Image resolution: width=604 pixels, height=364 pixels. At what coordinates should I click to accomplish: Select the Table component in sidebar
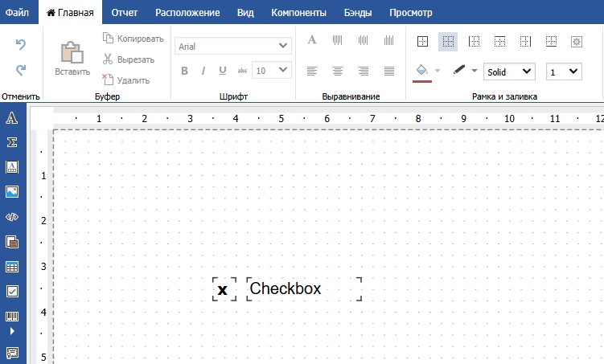(x=12, y=267)
